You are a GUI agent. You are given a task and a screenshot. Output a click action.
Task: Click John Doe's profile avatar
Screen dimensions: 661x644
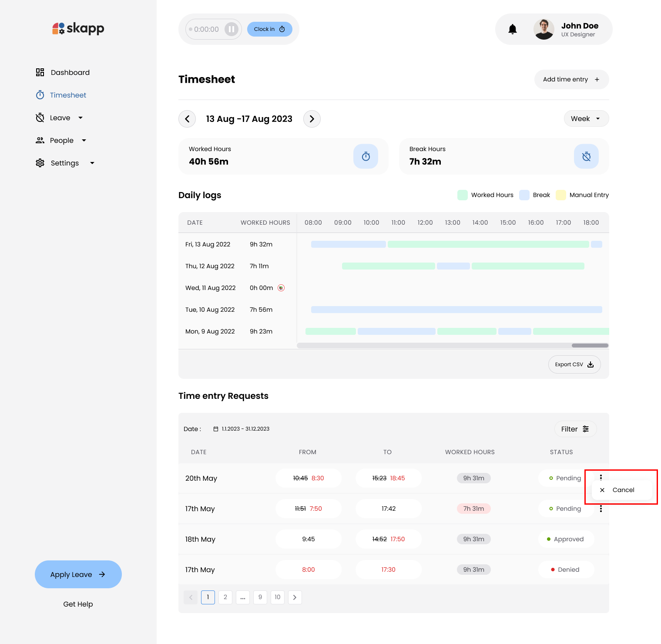pyautogui.click(x=544, y=29)
